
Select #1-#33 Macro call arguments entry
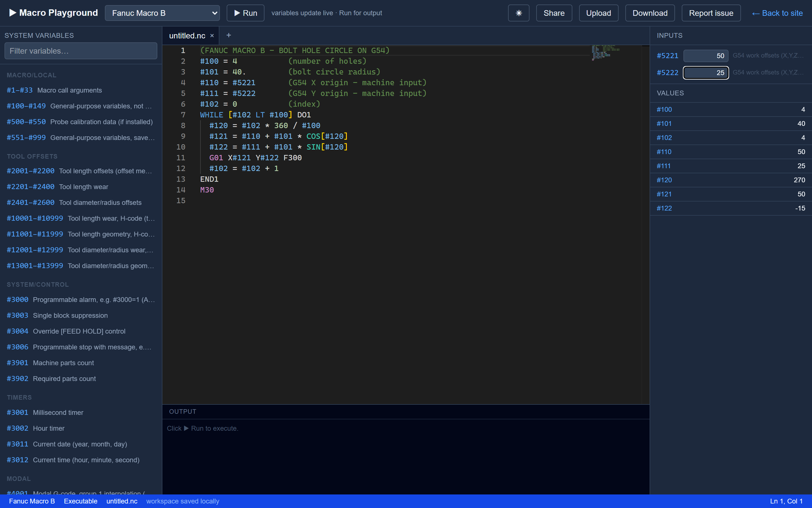coord(81,90)
